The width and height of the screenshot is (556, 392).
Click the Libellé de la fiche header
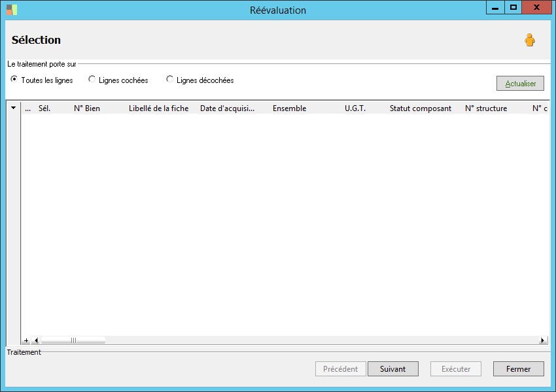[158, 108]
